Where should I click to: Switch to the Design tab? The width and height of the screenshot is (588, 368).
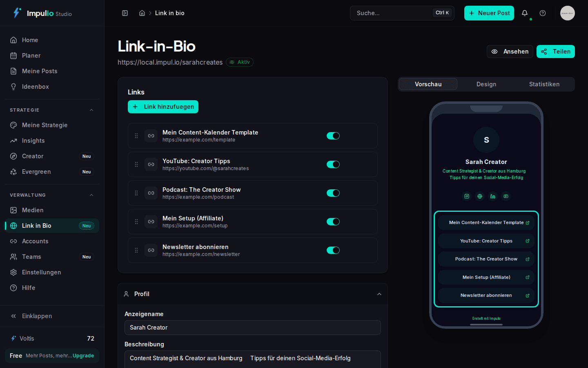coord(486,84)
